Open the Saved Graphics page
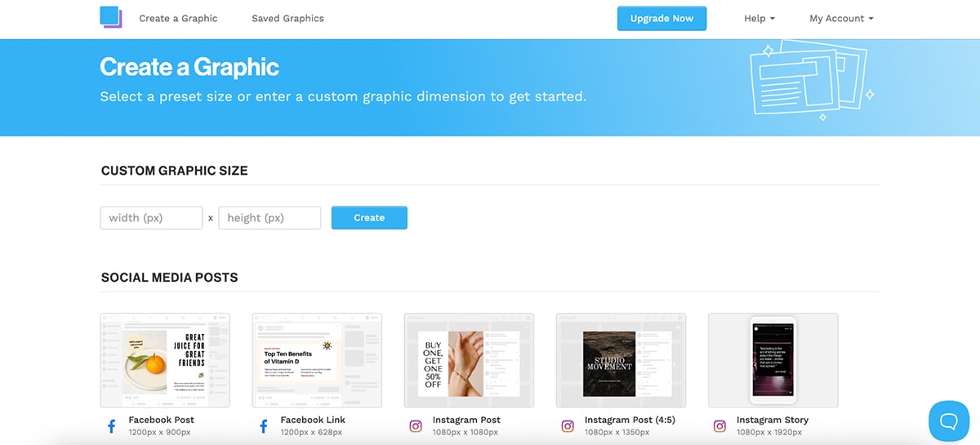Viewport: 980px width, 445px height. click(287, 19)
